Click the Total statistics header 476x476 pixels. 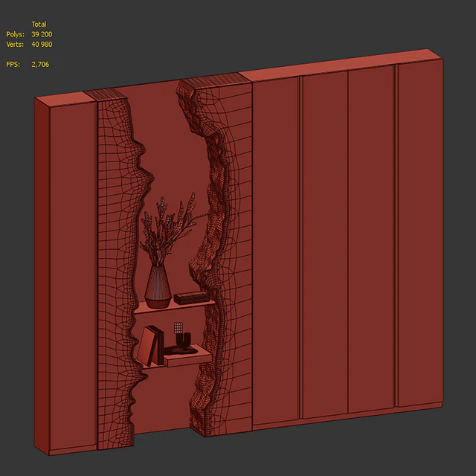click(39, 25)
